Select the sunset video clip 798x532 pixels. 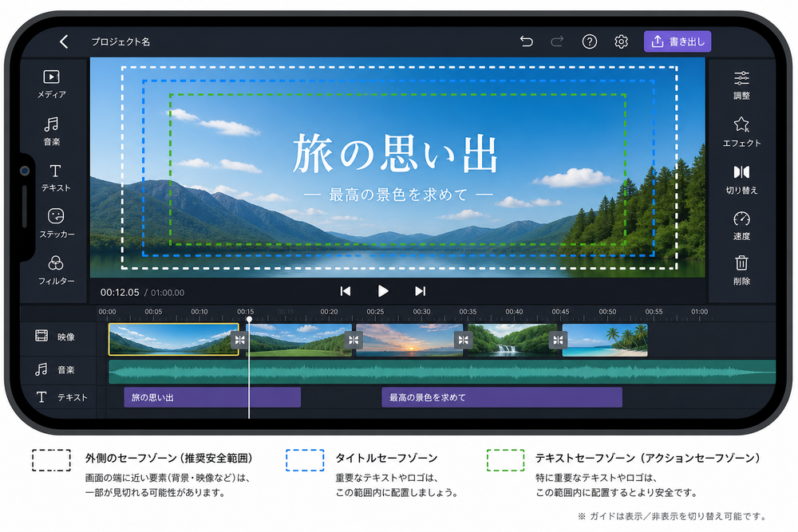coord(409,340)
